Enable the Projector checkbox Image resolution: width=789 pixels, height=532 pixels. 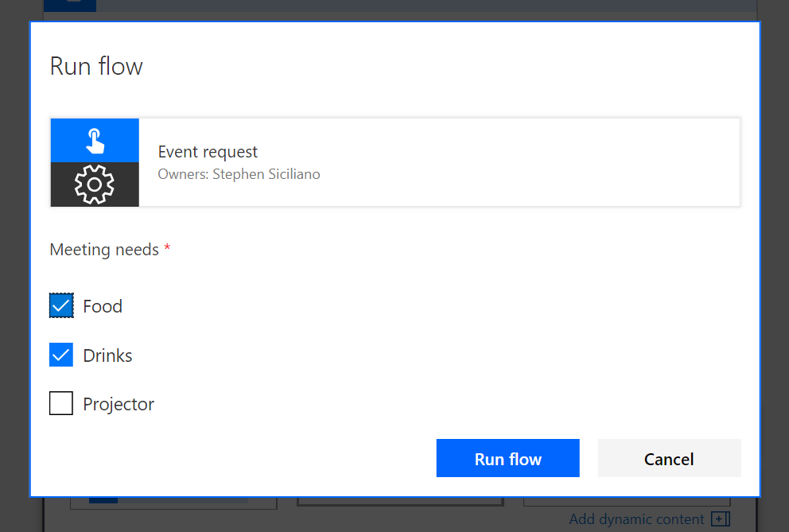tap(61, 404)
